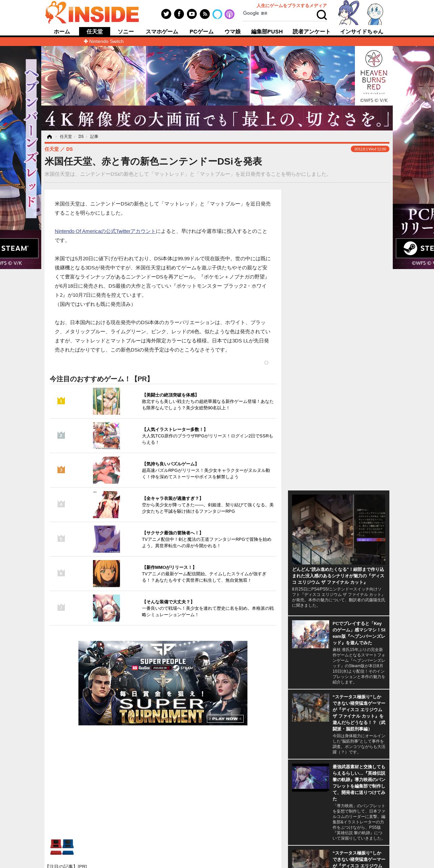434x868 pixels.
Task: Select the インサイドちゃん menu item
Action: [362, 31]
